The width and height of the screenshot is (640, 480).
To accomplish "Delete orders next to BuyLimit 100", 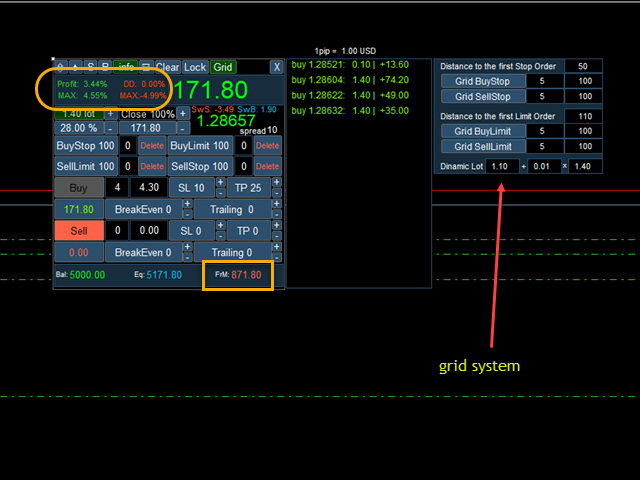I will pos(267,146).
